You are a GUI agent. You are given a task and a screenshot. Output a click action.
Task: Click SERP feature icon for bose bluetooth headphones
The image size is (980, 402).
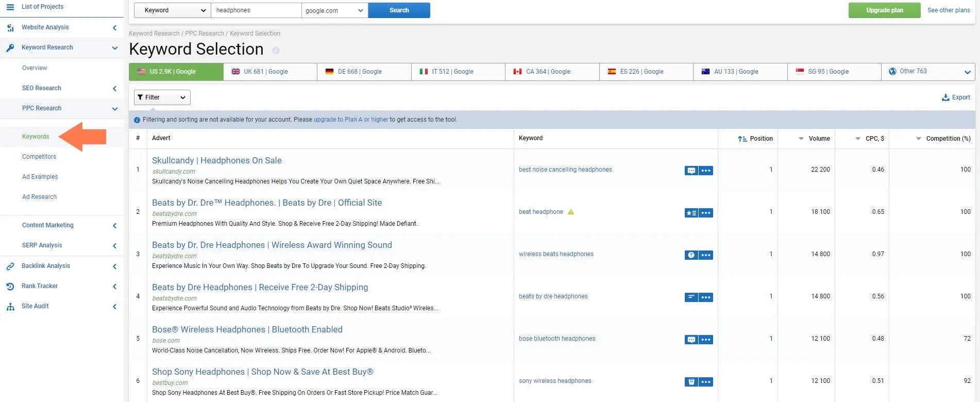pyautogui.click(x=691, y=340)
